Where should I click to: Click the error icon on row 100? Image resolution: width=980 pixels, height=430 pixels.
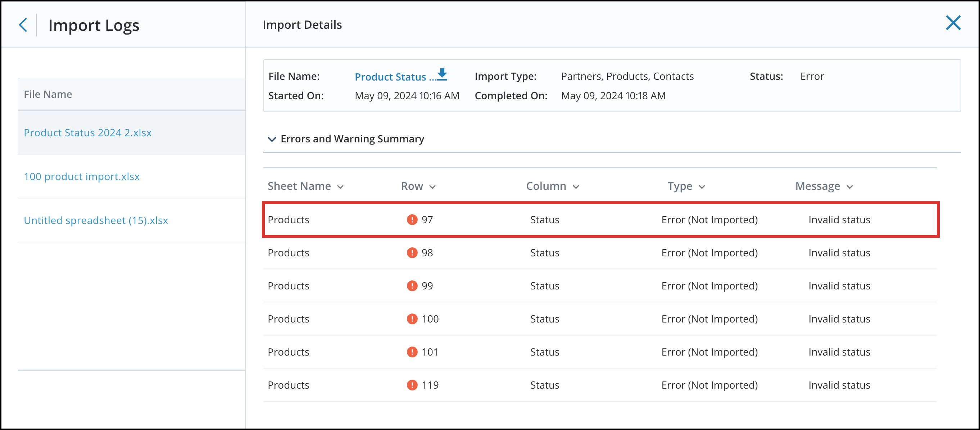point(412,319)
